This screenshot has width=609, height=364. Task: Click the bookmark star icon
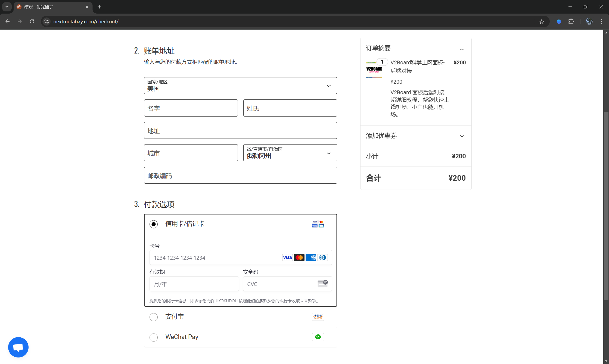coord(542,21)
